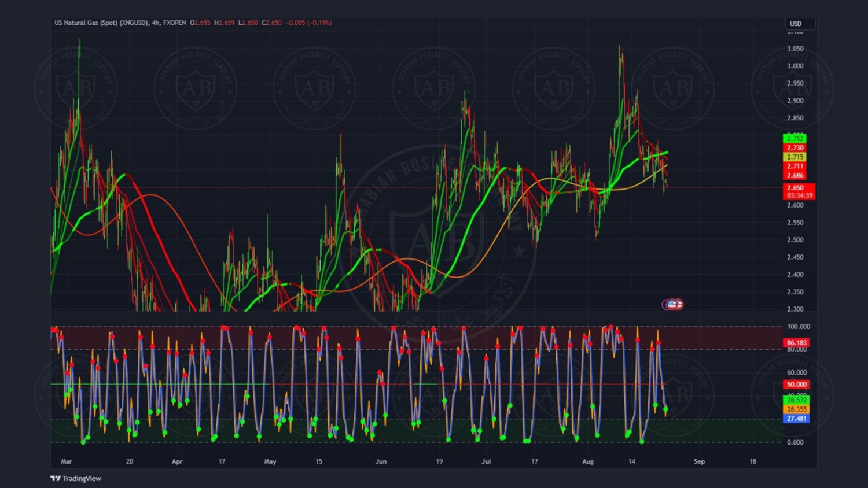Click the 2.550 price axis tick
This screenshot has width=868, height=488.
795,223
